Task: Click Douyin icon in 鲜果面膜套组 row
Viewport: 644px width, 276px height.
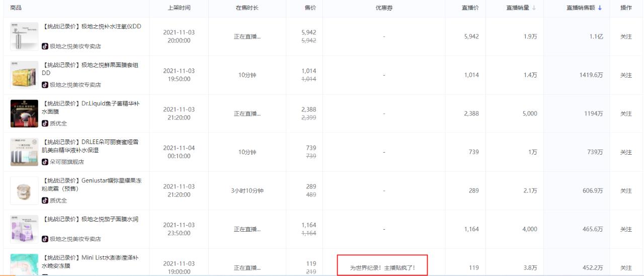Action: 45,85
